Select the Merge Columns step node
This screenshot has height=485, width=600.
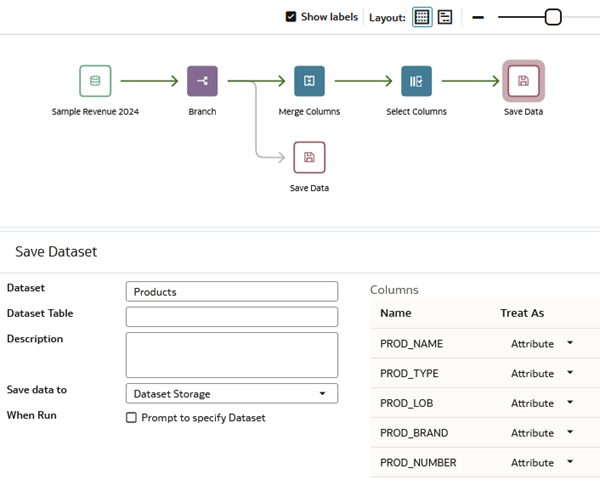coord(309,81)
